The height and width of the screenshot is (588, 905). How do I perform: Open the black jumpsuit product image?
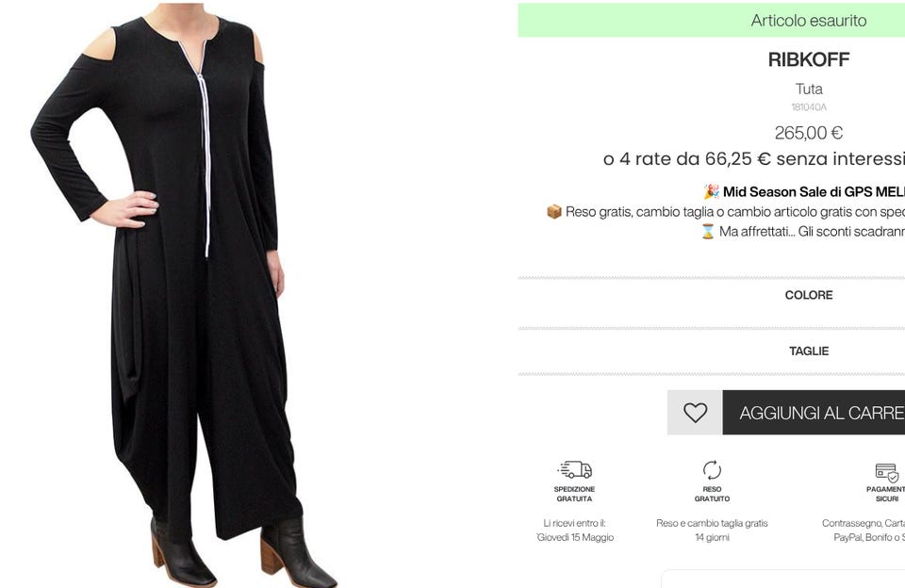click(185, 294)
